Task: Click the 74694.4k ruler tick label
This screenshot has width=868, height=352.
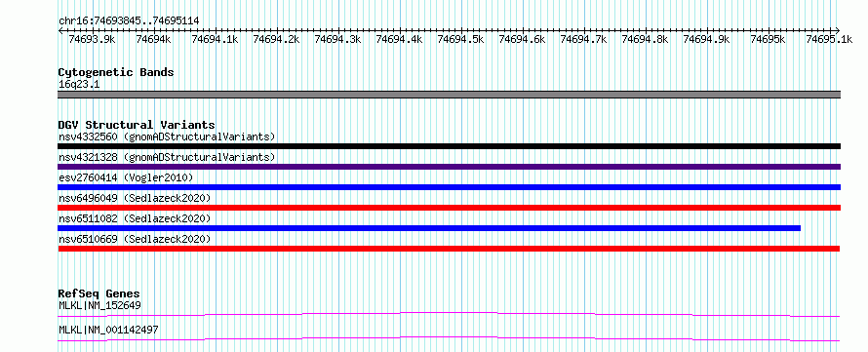Action: [399, 39]
